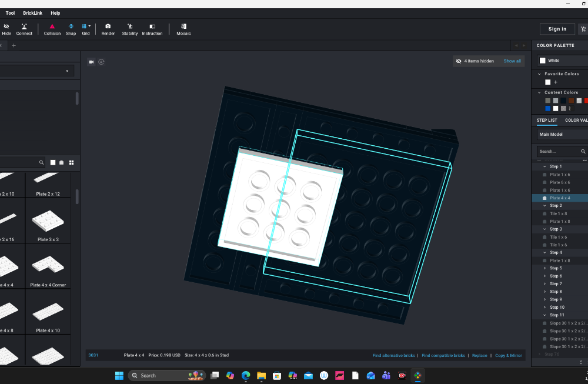The image size is (588, 384).
Task: Click the camera view icon in viewport
Action: click(91, 62)
